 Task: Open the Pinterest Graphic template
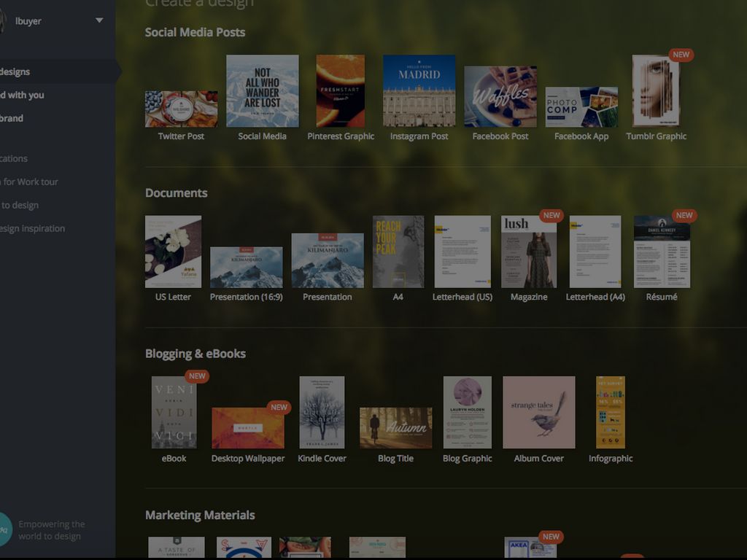point(340,91)
